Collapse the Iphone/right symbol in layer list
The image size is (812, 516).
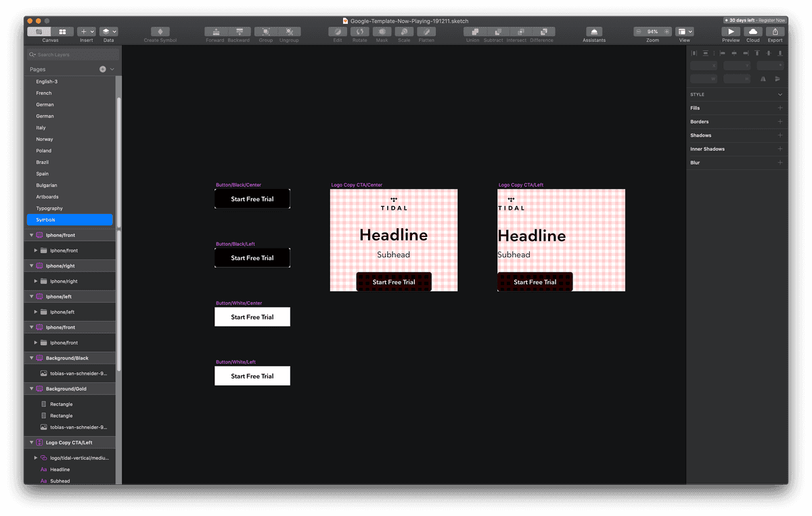[x=31, y=266]
